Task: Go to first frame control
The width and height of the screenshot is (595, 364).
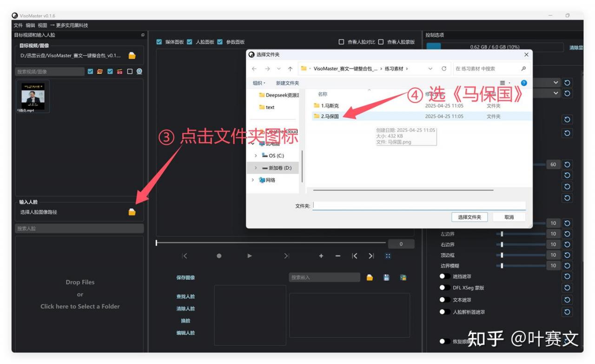Action: pyautogui.click(x=185, y=256)
